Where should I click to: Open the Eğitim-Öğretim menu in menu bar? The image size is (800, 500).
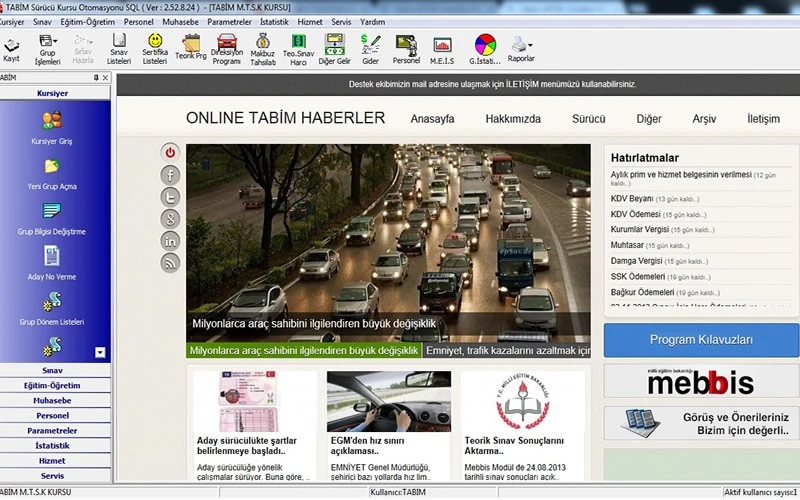88,22
